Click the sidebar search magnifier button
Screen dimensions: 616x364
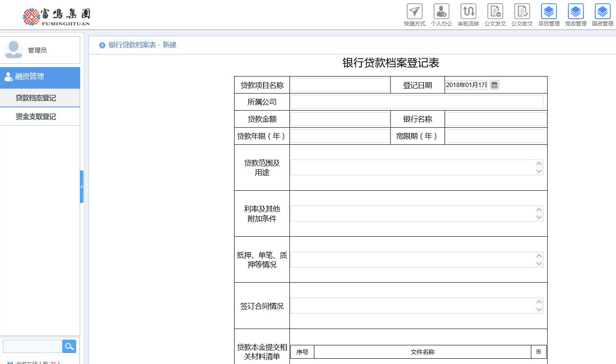(x=69, y=347)
